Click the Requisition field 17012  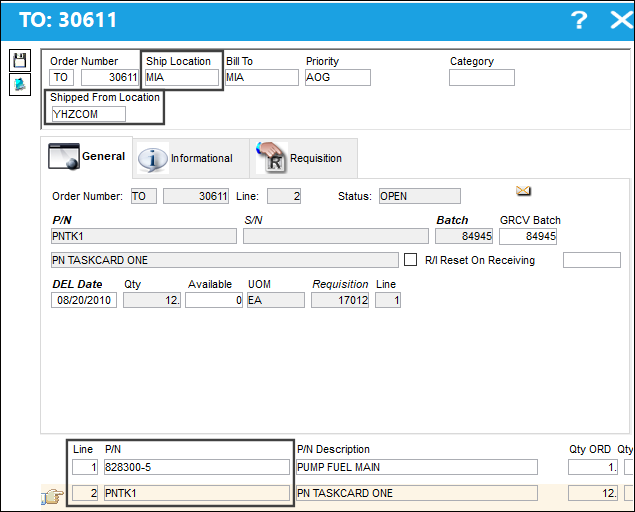(x=340, y=300)
